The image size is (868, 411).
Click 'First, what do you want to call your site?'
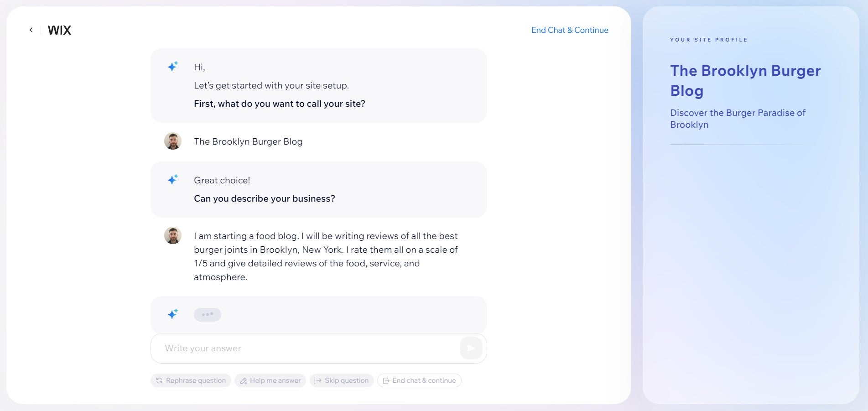(x=279, y=104)
